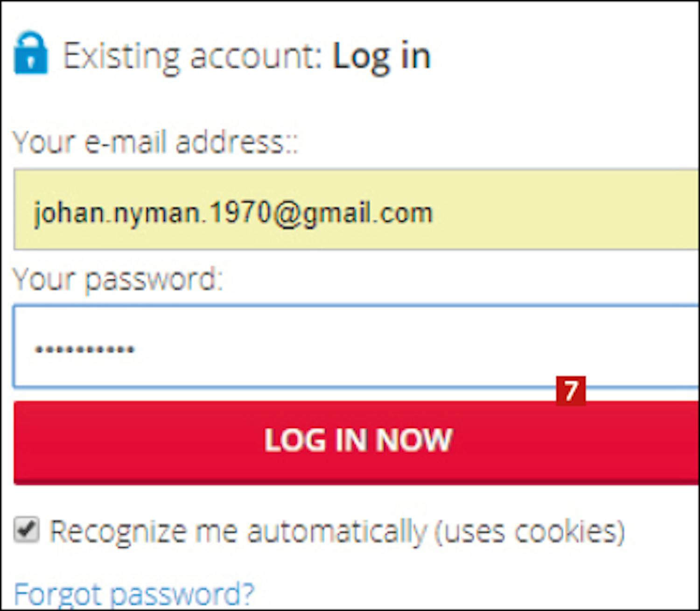Click the gray "Existing account:" heading text
This screenshot has width=700, height=611.
click(x=193, y=57)
